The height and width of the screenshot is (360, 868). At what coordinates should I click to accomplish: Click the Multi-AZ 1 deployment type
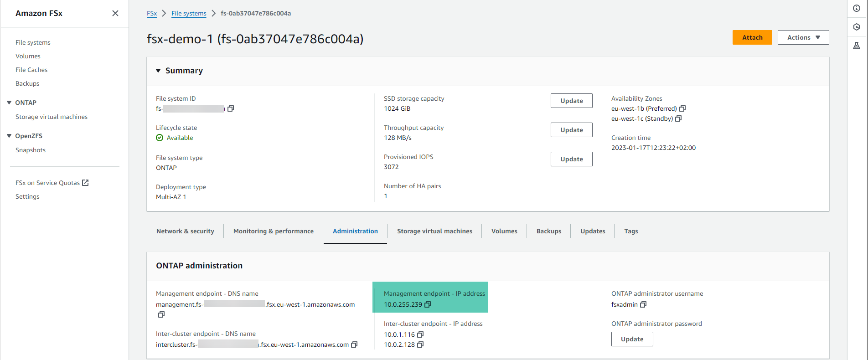(x=171, y=197)
